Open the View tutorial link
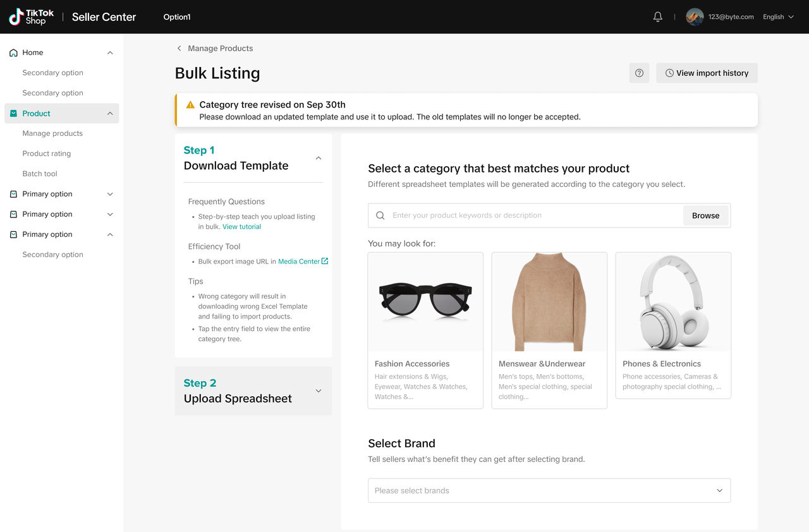 click(241, 227)
